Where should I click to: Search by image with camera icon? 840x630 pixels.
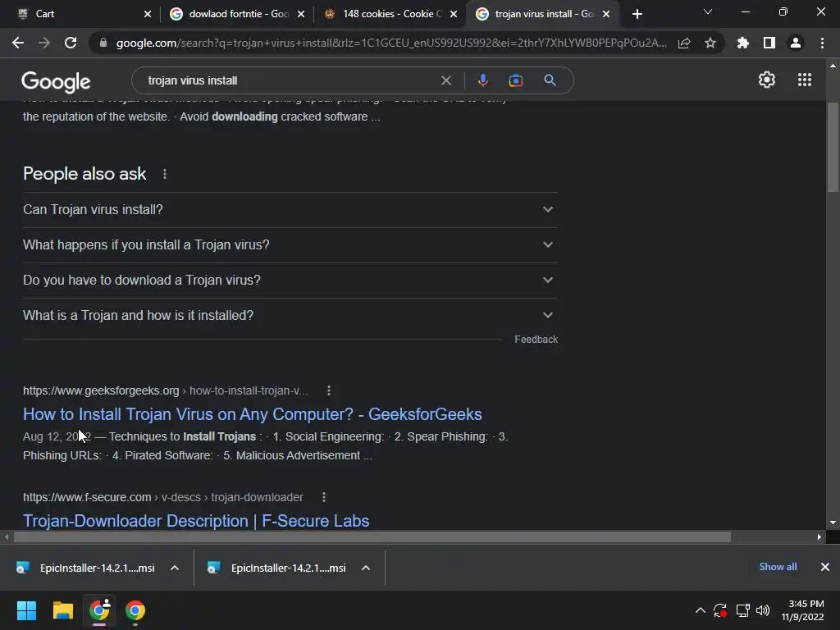515,80
